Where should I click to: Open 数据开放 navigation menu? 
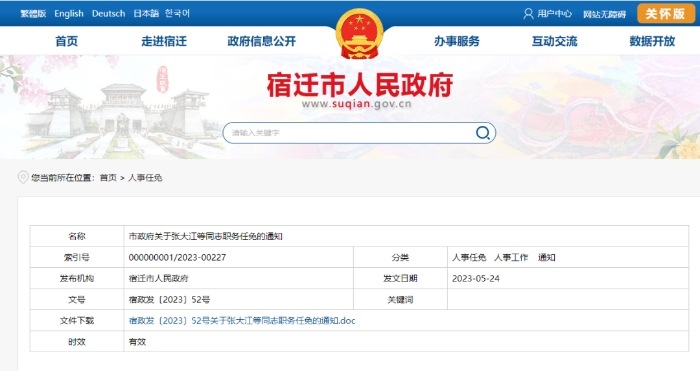[652, 42]
